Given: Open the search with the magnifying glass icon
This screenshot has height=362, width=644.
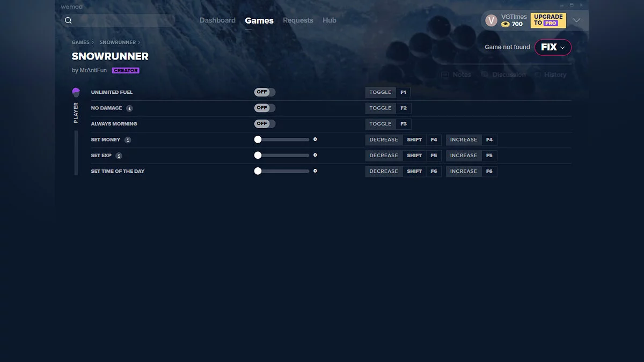Looking at the screenshot, I should pos(68,20).
